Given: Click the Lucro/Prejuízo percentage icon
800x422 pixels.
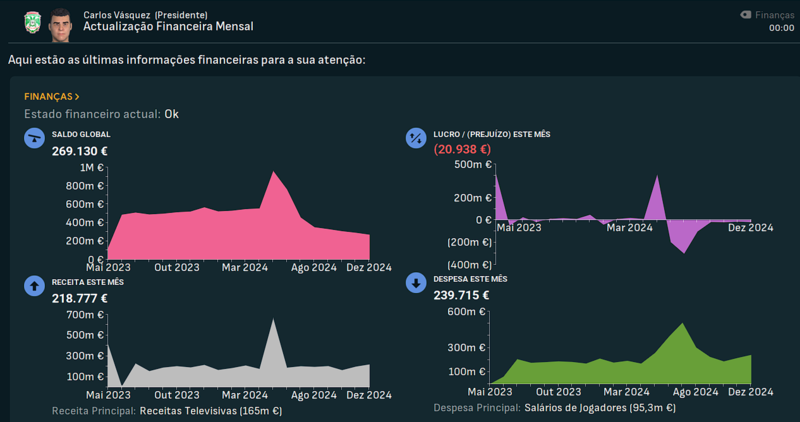Looking at the screenshot, I should click(x=416, y=138).
